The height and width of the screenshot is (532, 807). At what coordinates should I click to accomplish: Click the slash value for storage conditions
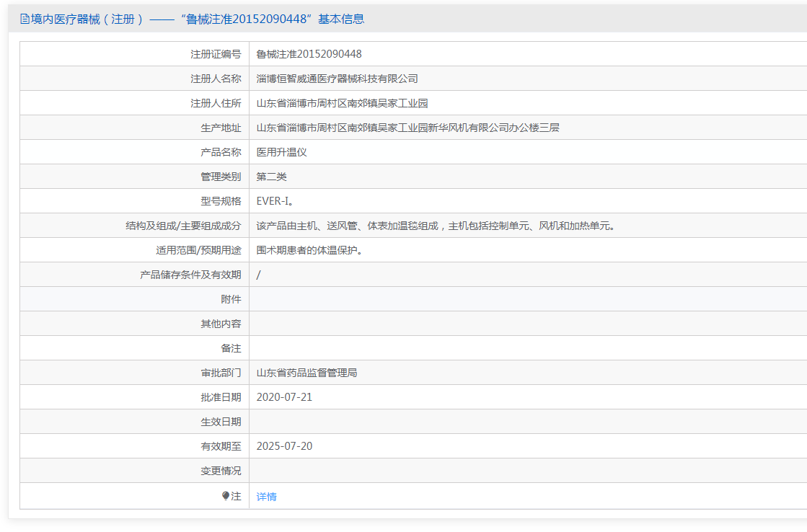click(x=258, y=275)
